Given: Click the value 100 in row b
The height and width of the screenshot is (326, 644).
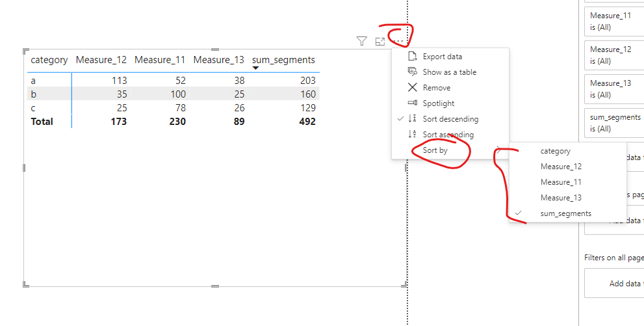Looking at the screenshot, I should [177, 94].
